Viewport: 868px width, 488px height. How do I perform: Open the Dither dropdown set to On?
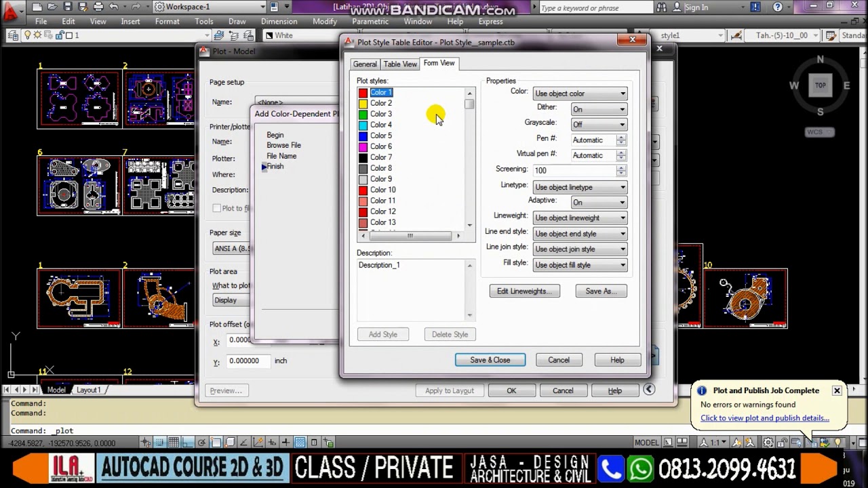[x=599, y=109]
